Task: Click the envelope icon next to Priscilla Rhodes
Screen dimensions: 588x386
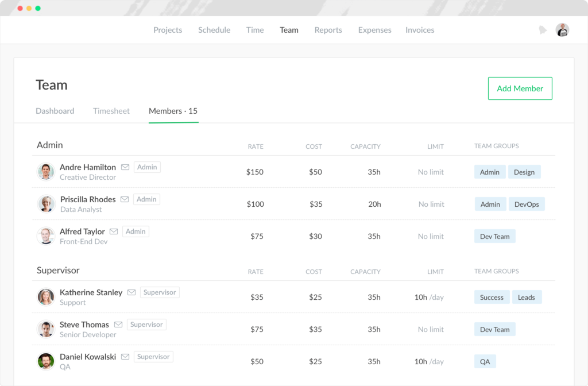Action: (125, 199)
